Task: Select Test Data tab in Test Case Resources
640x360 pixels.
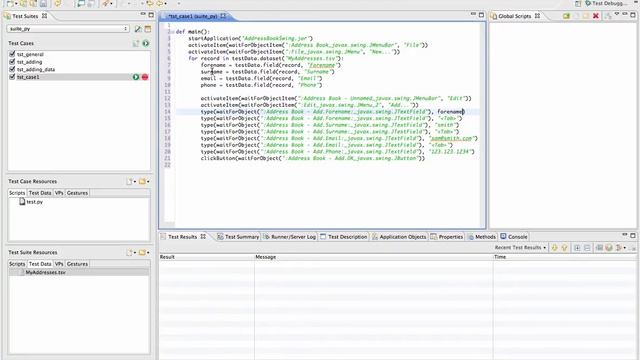Action: point(40,193)
